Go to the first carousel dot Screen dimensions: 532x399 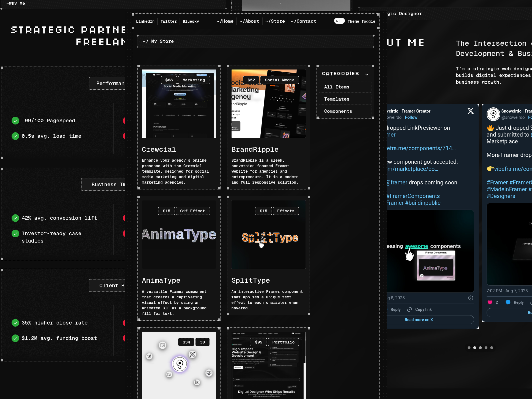tap(469, 347)
